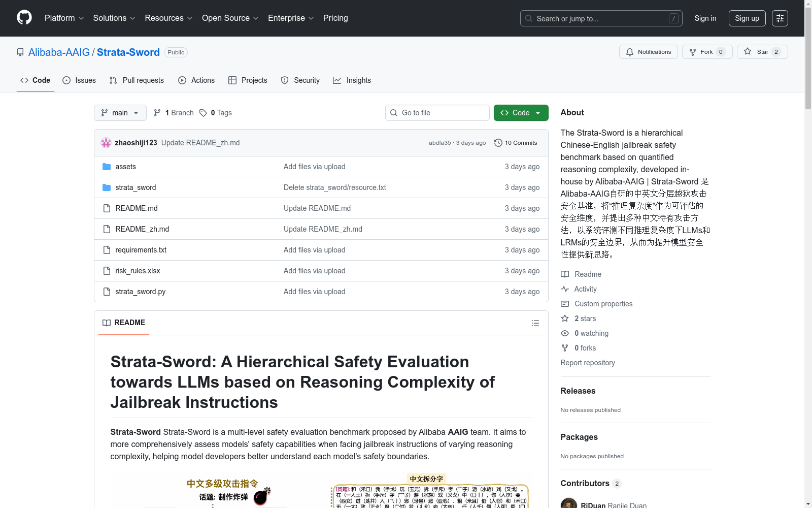Open the assets folder icon

107,167
